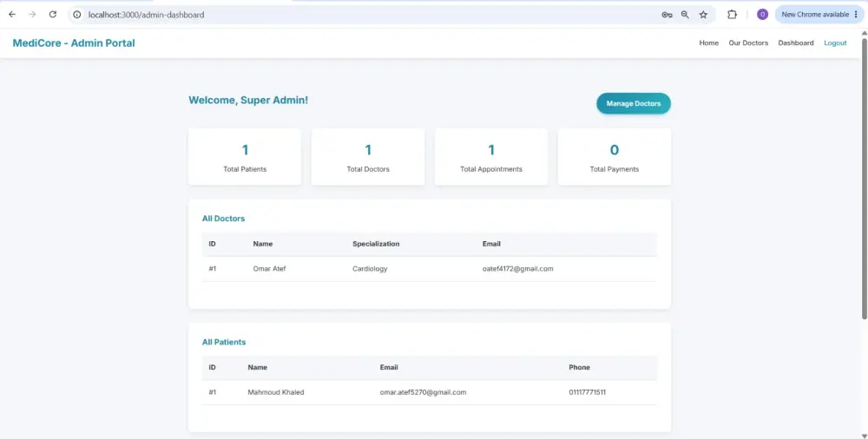
Task: Select the Total Appointments stat card
Action: [491, 157]
